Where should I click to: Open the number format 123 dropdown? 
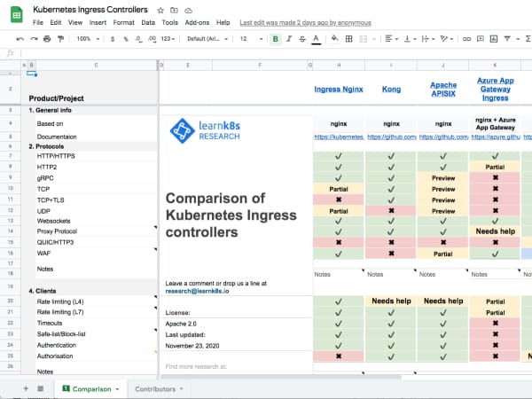coord(168,39)
